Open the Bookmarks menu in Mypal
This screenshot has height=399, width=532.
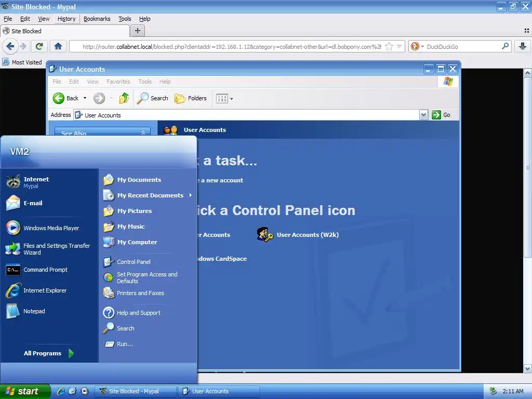(97, 19)
